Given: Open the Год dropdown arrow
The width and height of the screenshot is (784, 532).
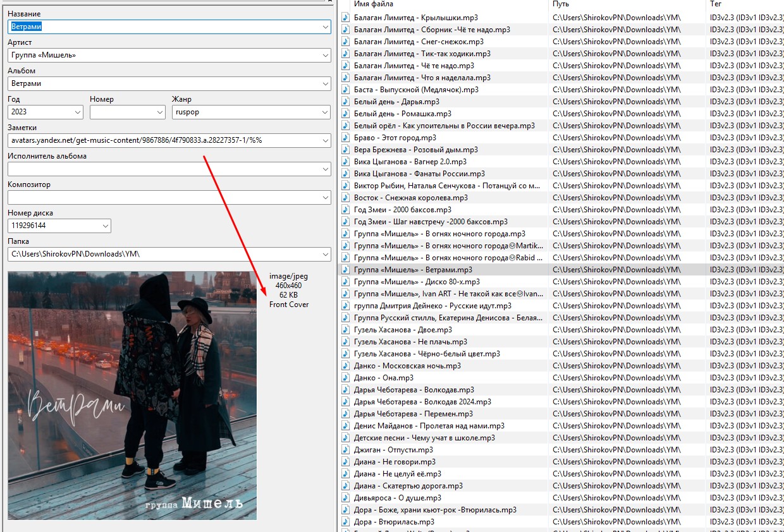Looking at the screenshot, I should (x=78, y=112).
